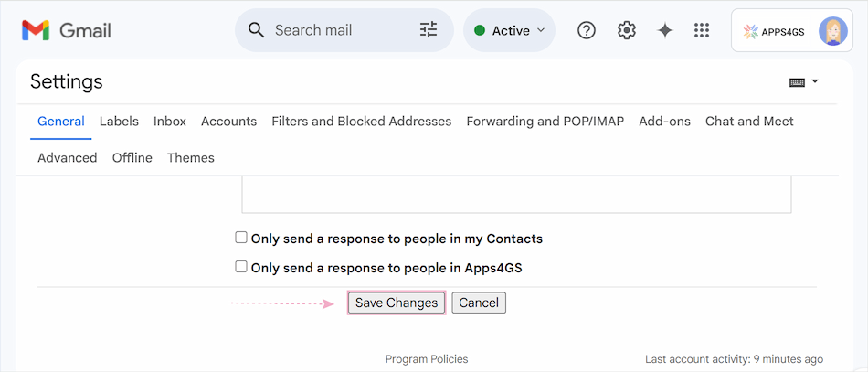
Task: Click the Cancel button
Action: pos(479,303)
